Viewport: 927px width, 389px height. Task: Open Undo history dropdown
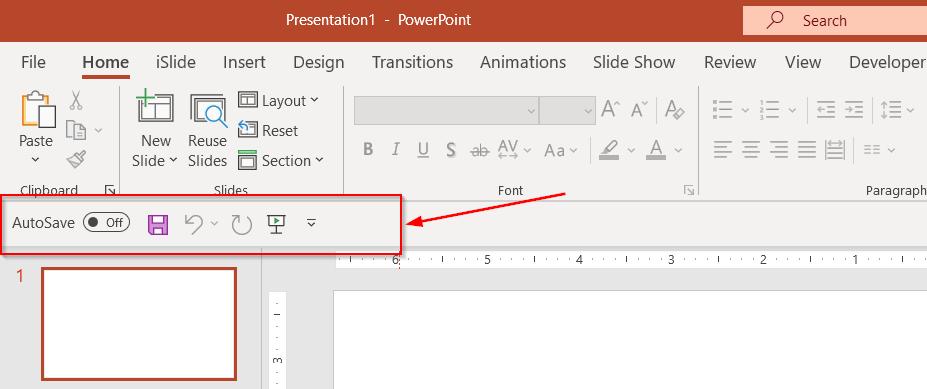[x=215, y=223]
